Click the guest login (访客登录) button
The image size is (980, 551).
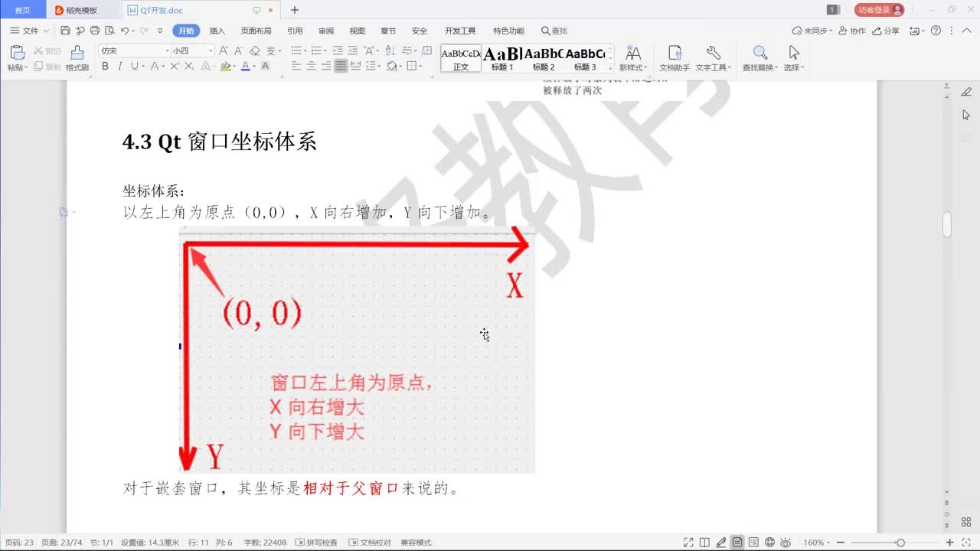pyautogui.click(x=879, y=10)
